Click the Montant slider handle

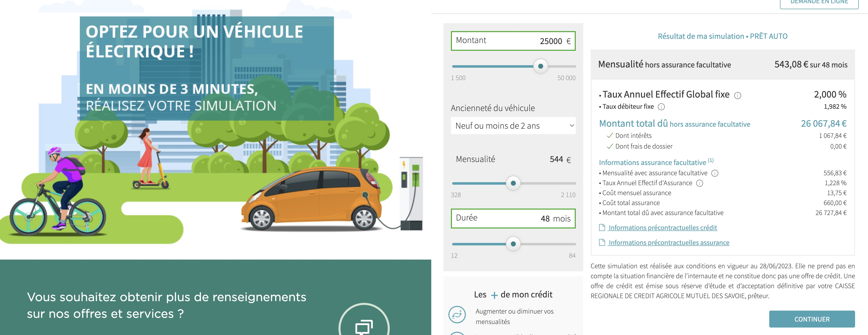coord(540,66)
